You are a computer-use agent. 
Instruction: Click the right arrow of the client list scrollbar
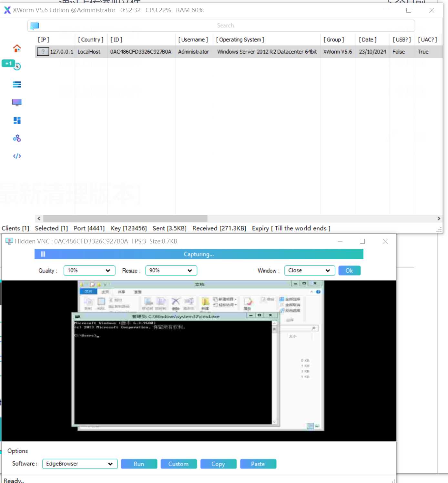click(x=439, y=219)
